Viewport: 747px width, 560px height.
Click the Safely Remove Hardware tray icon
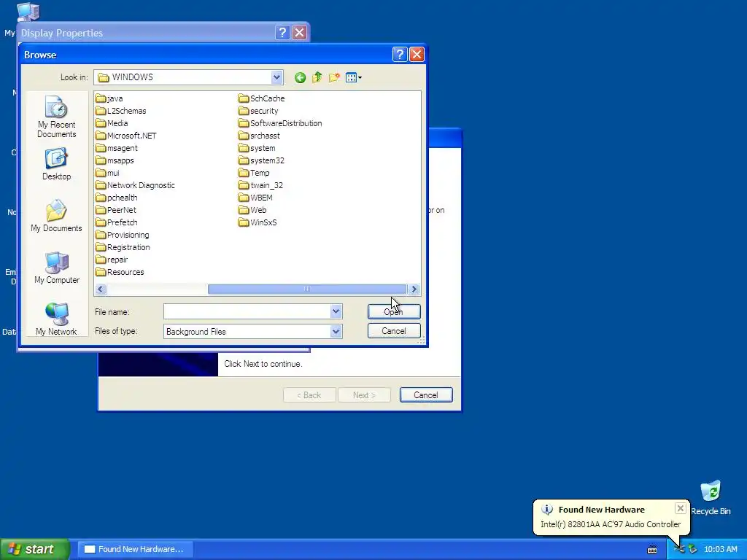coord(692,549)
